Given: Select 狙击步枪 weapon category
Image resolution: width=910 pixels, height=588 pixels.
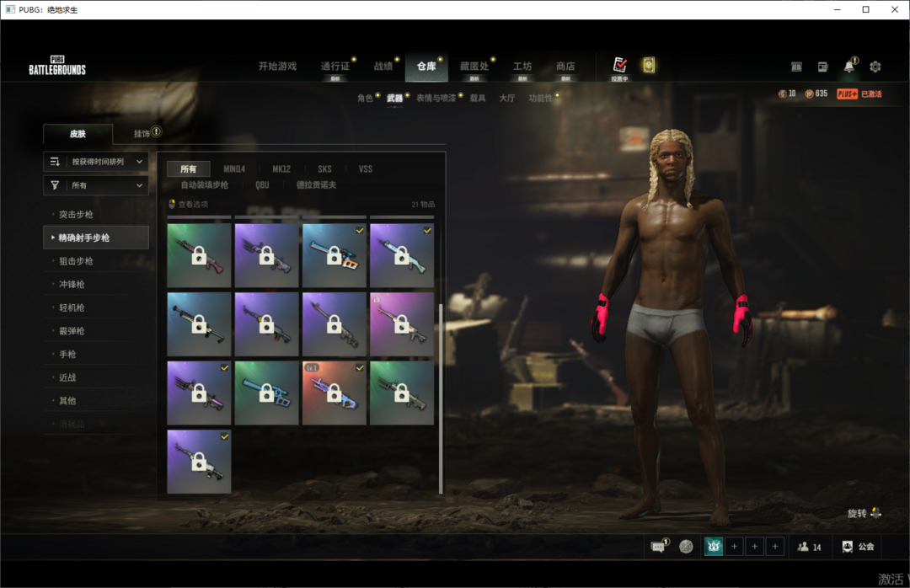Looking at the screenshot, I should [x=77, y=261].
